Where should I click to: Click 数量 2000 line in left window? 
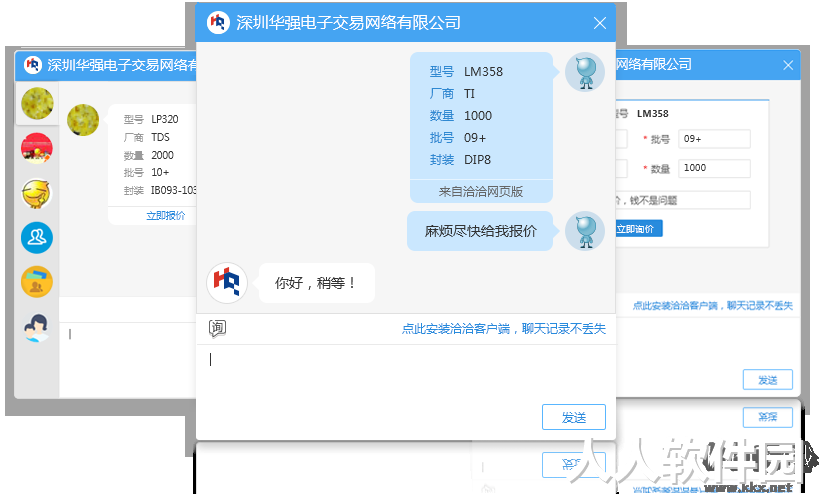[x=148, y=155]
